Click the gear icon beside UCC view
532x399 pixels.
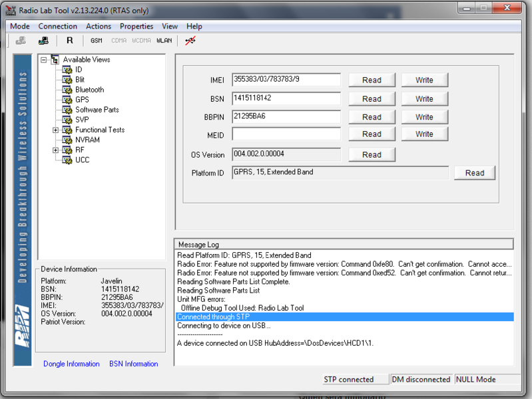[x=67, y=160]
